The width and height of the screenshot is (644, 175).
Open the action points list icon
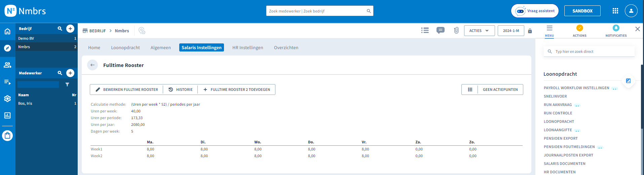coord(470,90)
